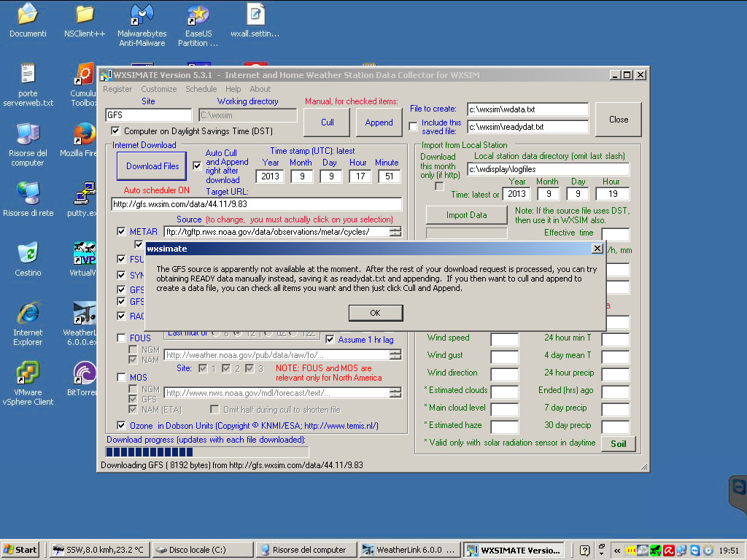The height and width of the screenshot is (560, 747).
Task: Uncheck the FSL checkbox
Action: [121, 259]
